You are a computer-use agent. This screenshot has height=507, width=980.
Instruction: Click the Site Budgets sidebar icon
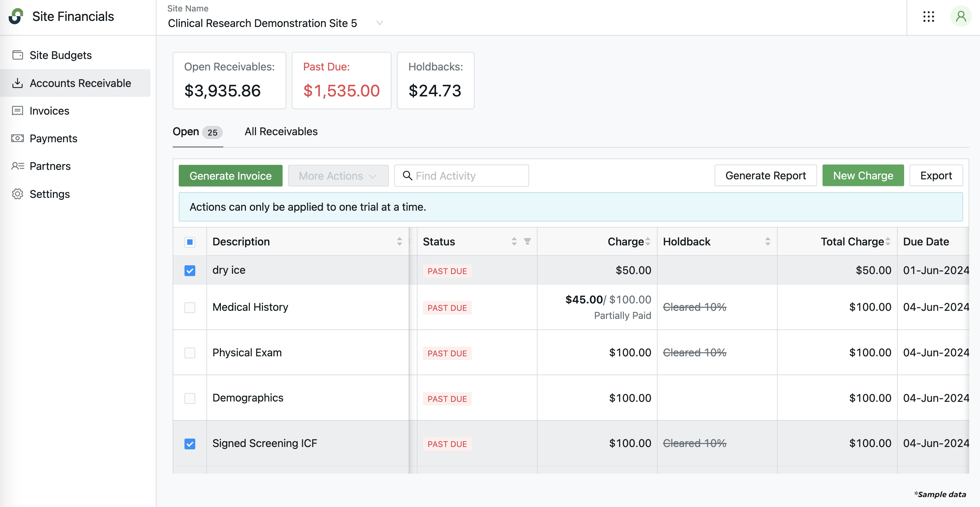pos(18,55)
